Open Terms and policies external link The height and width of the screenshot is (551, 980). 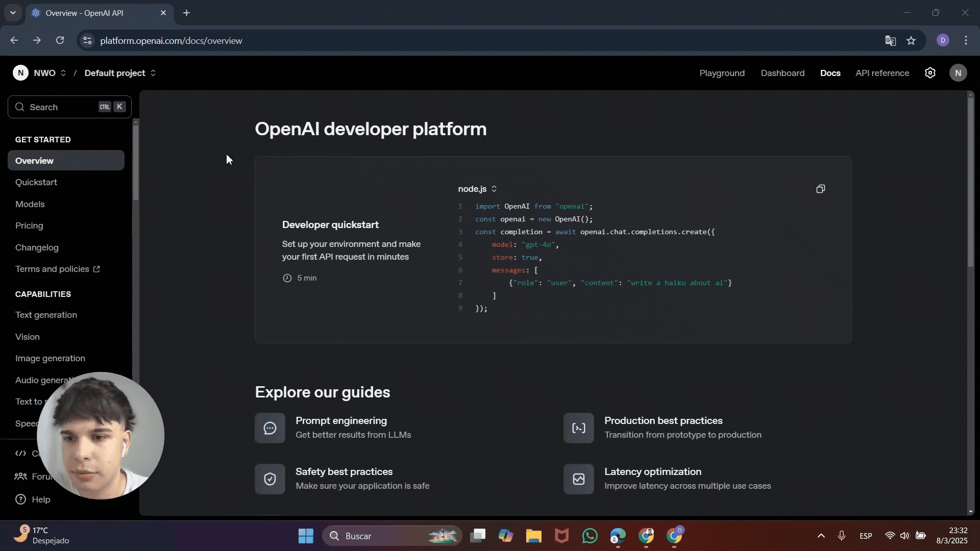pos(58,269)
